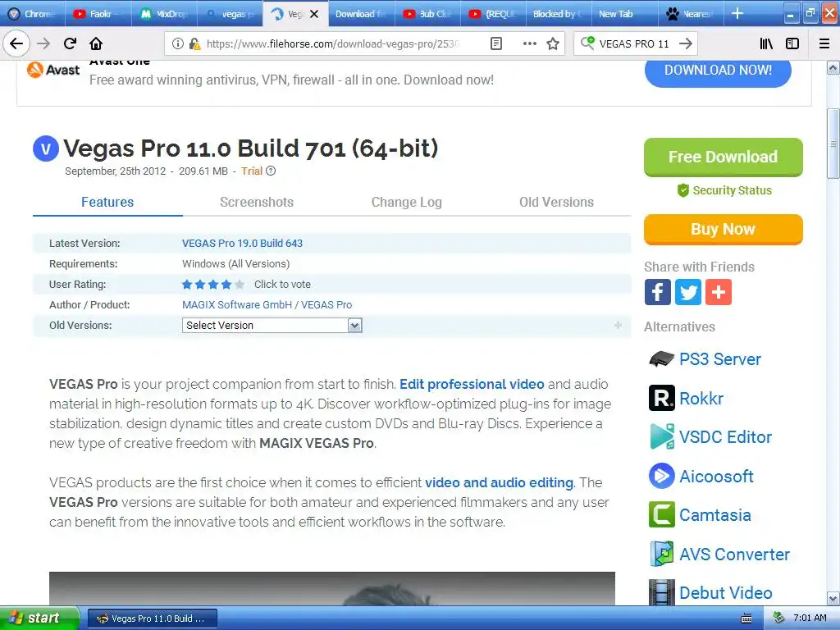The width and height of the screenshot is (840, 630).
Task: Switch to the Blocked by browser tab
Action: pos(559,14)
